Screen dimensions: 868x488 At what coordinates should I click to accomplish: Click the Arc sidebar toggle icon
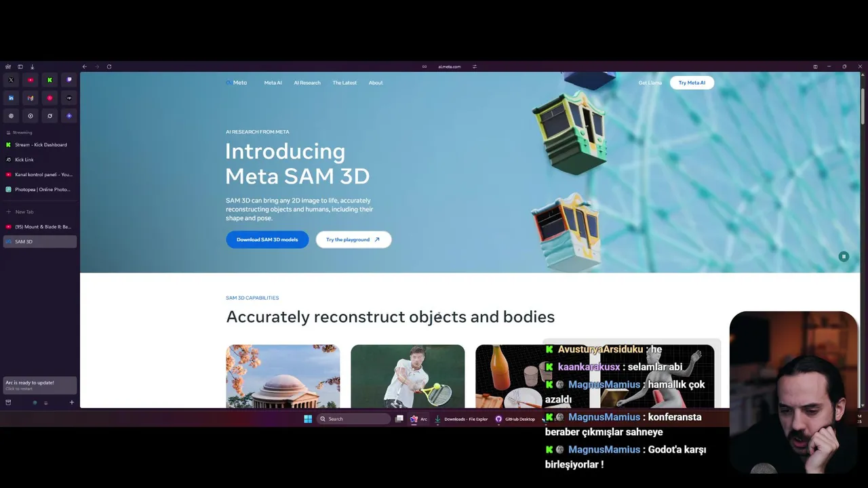coord(20,66)
